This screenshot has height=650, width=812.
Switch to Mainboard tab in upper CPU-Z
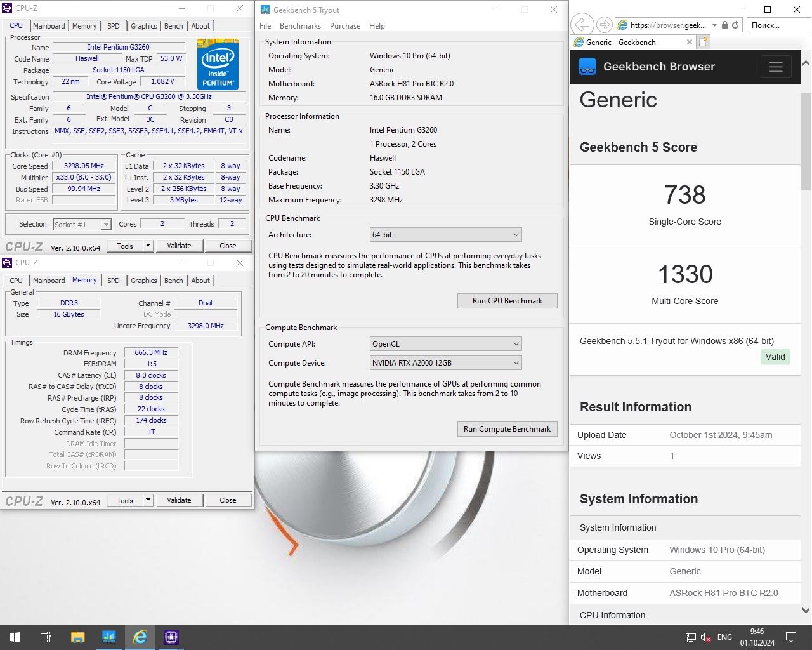[49, 26]
